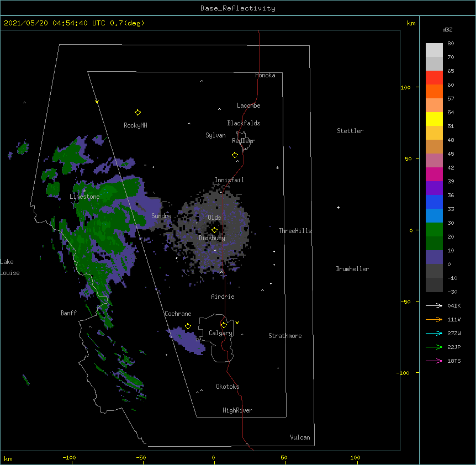Screen dimensions: 476x465
Task: Click the dBZ legend heading
Action: 447,29
